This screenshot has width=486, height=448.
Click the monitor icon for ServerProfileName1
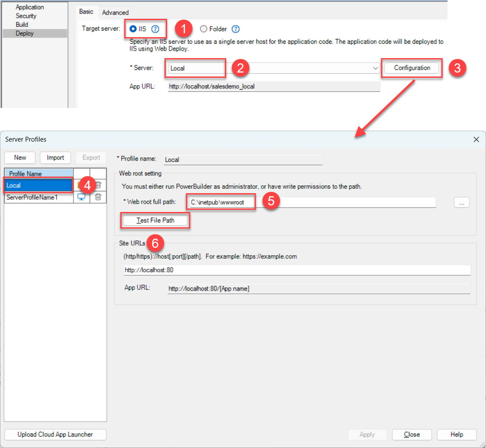pyautogui.click(x=81, y=197)
